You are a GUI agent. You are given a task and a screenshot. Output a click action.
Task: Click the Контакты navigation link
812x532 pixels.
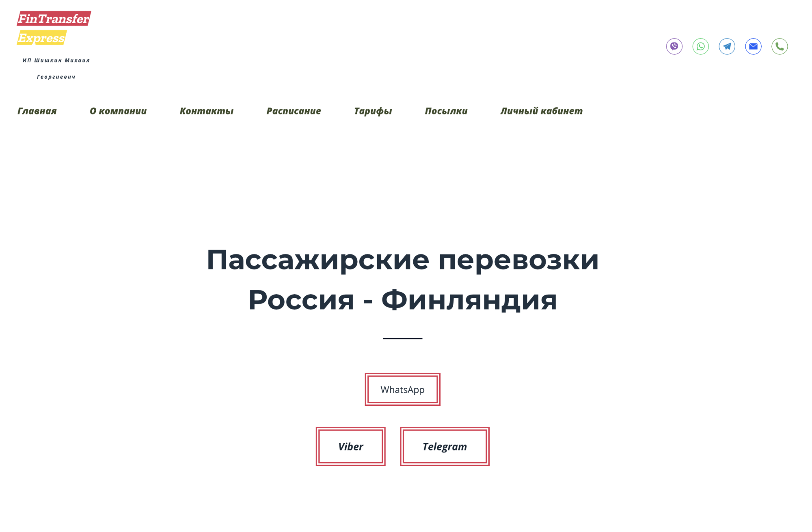(x=207, y=111)
